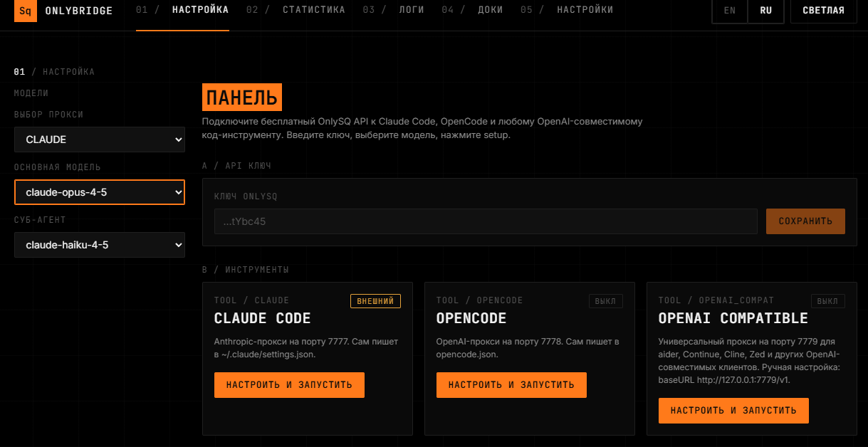Viewport: 868px width, 447px height.
Task: Click the Сохранить button
Action: coord(805,221)
